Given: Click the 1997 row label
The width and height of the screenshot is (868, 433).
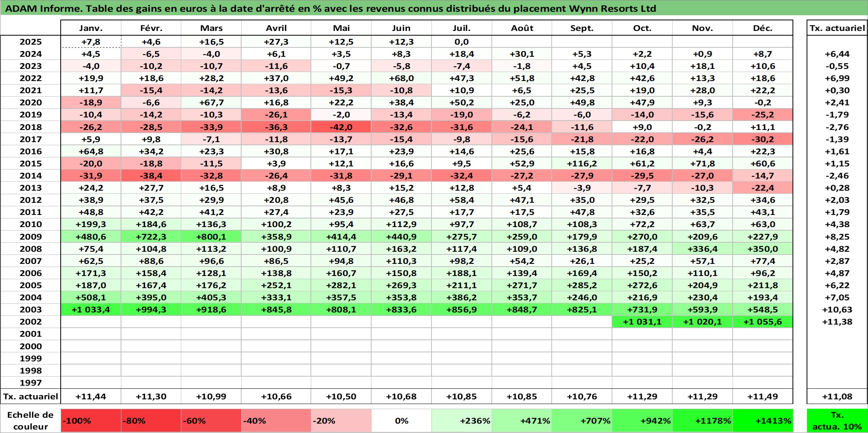Looking at the screenshot, I should coord(31,382).
